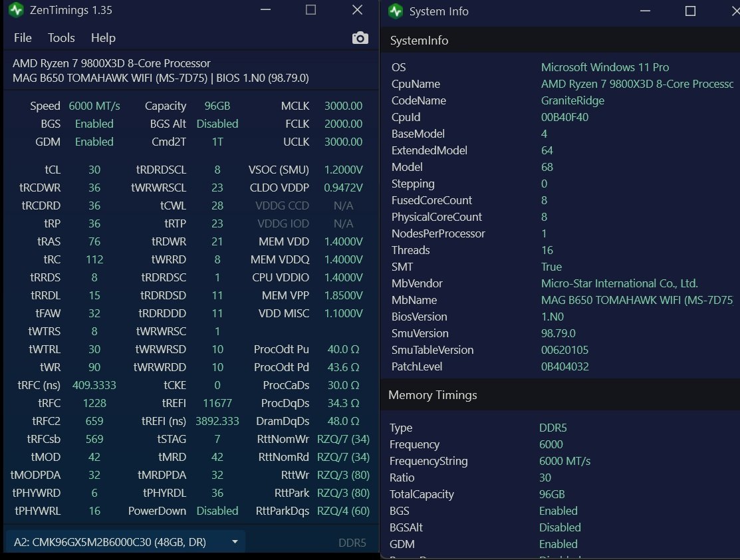Click the tREFI value 11677
The image size is (740, 560).
pyautogui.click(x=217, y=403)
